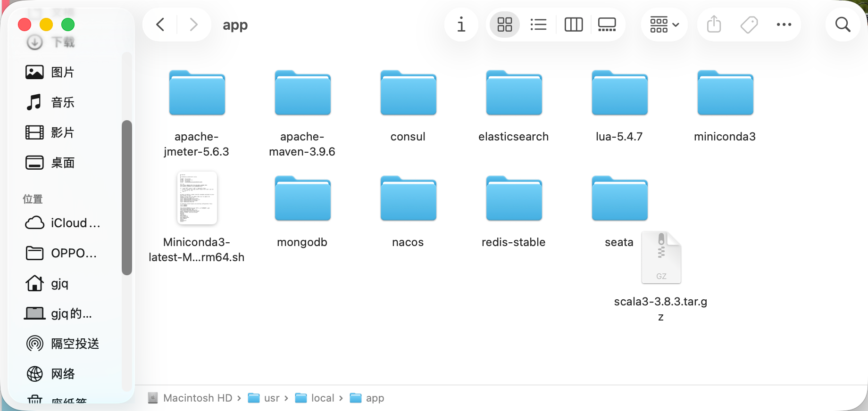868x411 pixels.
Task: Go forward to the next folder
Action: coord(193,25)
